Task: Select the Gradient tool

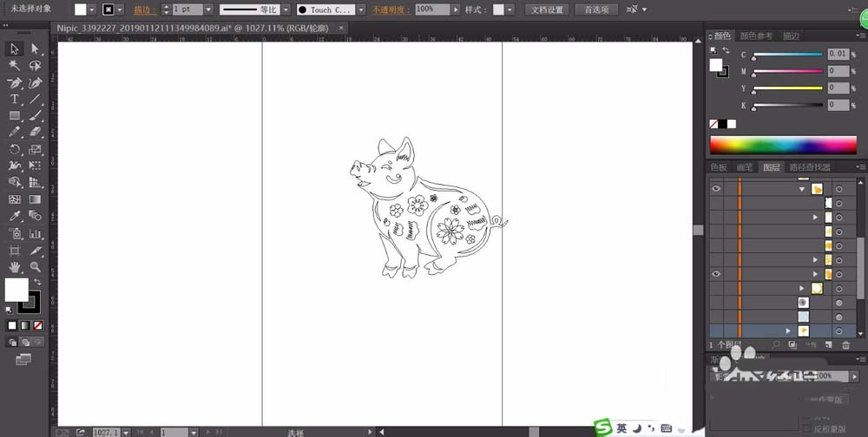Action: coord(36,199)
